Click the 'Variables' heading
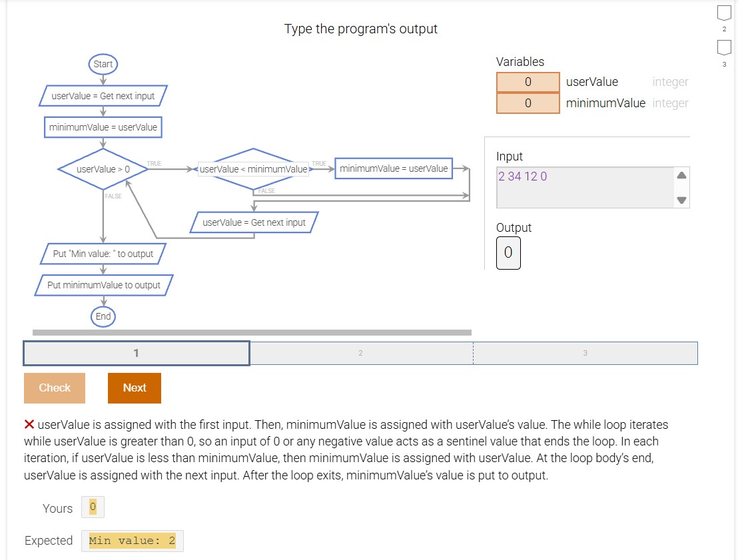Image resolution: width=738 pixels, height=560 pixels. (520, 62)
